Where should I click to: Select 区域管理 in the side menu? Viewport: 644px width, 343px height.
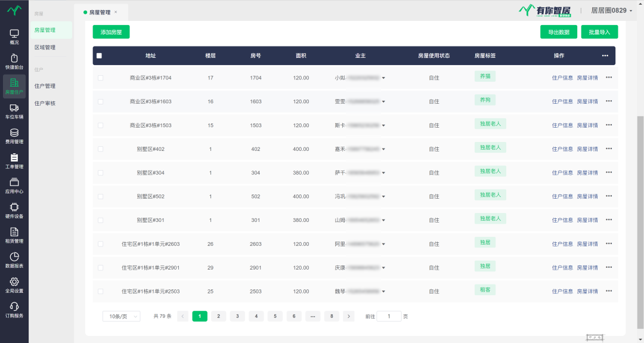pyautogui.click(x=45, y=47)
